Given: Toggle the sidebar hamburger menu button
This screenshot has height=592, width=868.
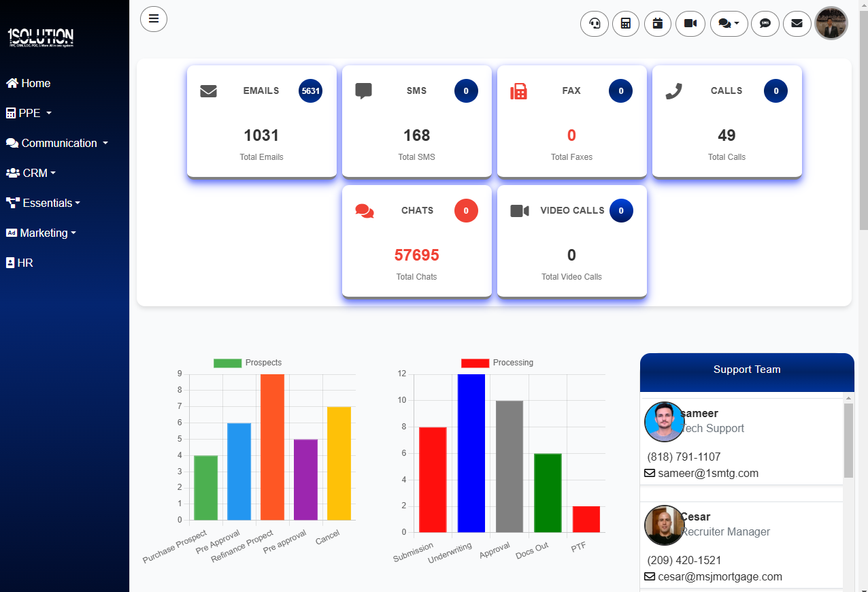Looking at the screenshot, I should click(x=154, y=18).
